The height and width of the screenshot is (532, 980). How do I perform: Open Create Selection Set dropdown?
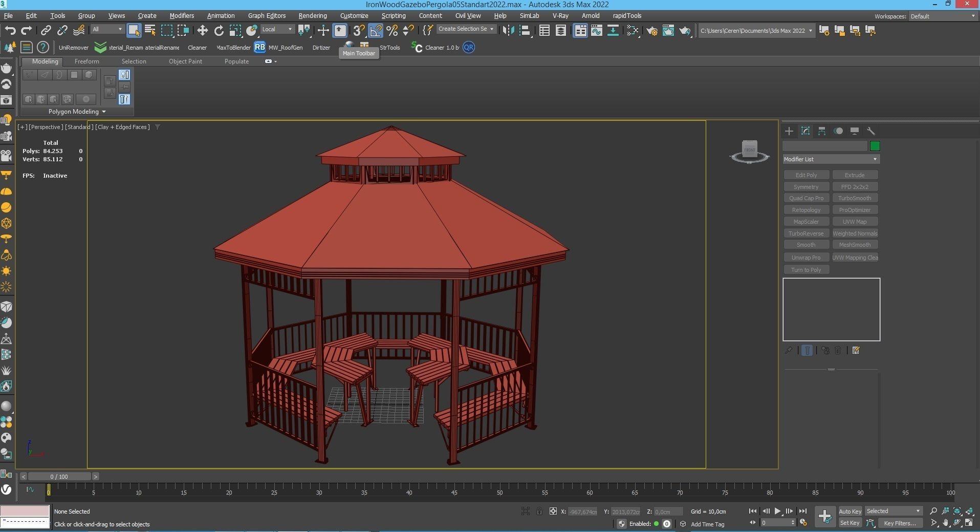466,29
